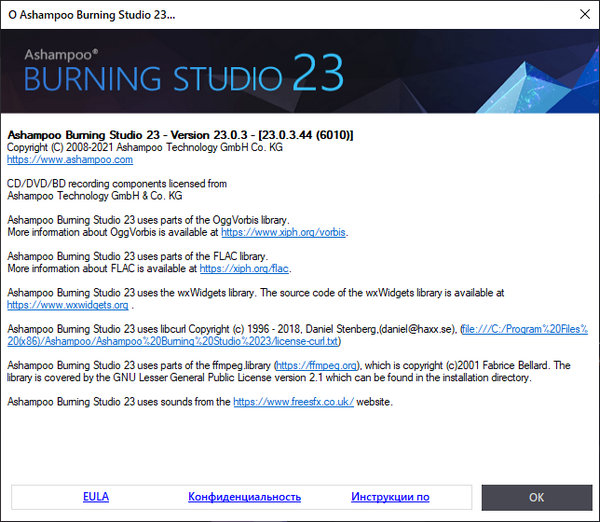Open the https://www.ashampoo.com link
600x522 pixels.
tap(70, 159)
